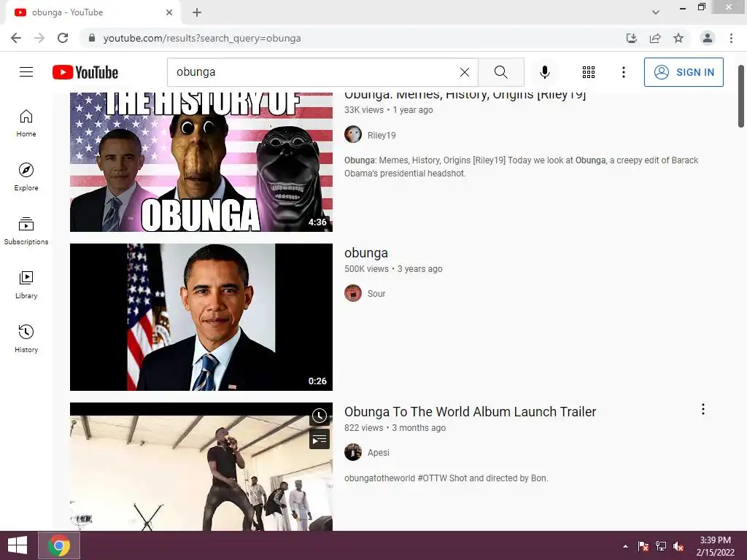
Task: Open the muted volume tray icon
Action: pos(678,546)
